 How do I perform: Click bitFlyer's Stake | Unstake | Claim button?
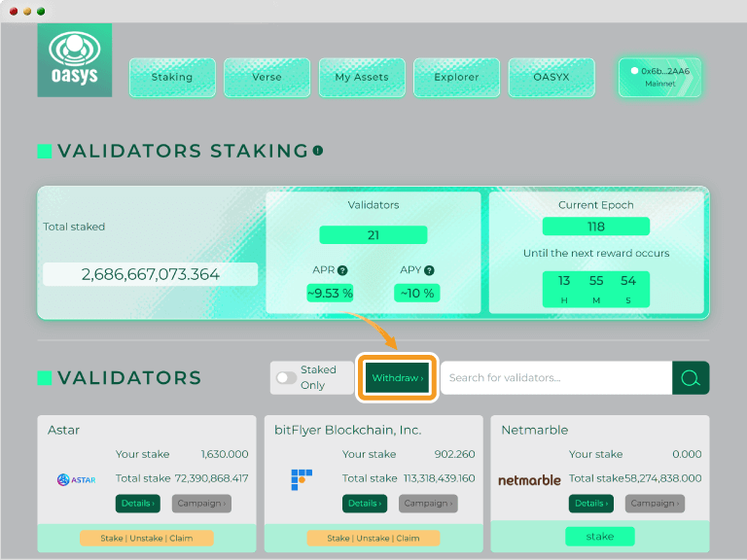(x=373, y=538)
